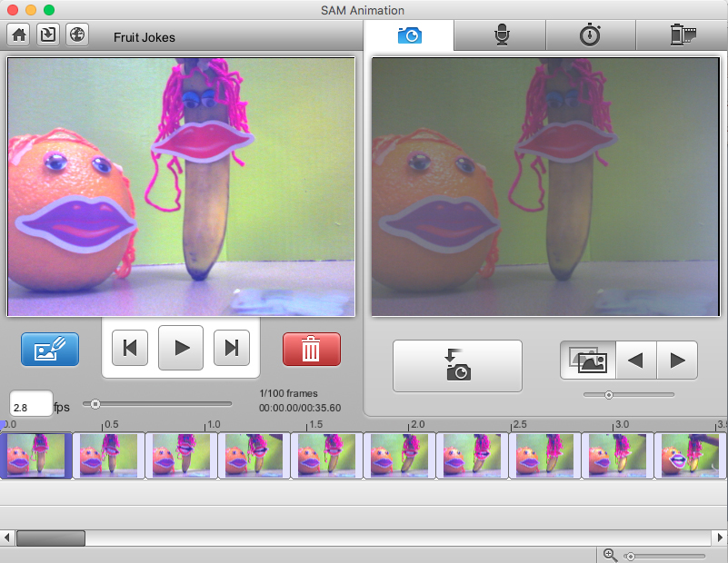
Task: Switch to the camera capture tab
Action: [x=410, y=35]
